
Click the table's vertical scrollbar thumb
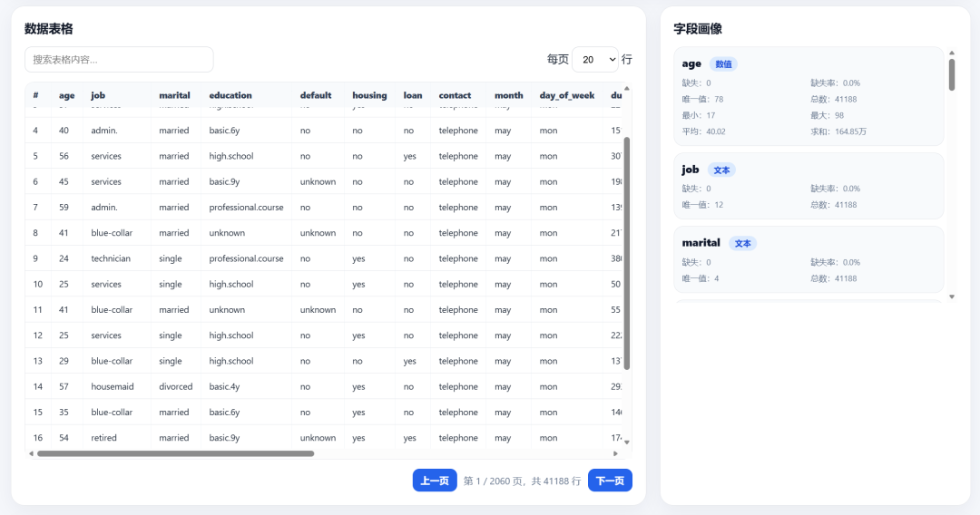(627, 254)
